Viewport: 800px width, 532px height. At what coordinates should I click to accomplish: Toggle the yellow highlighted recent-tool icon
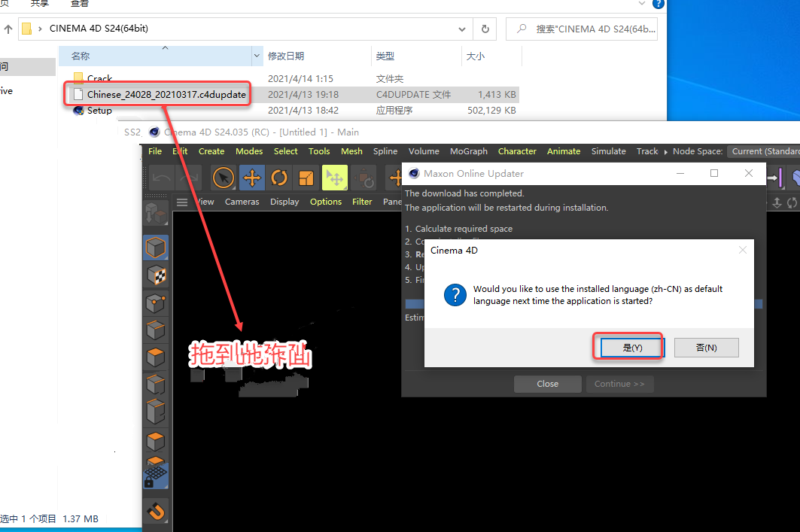(335, 178)
